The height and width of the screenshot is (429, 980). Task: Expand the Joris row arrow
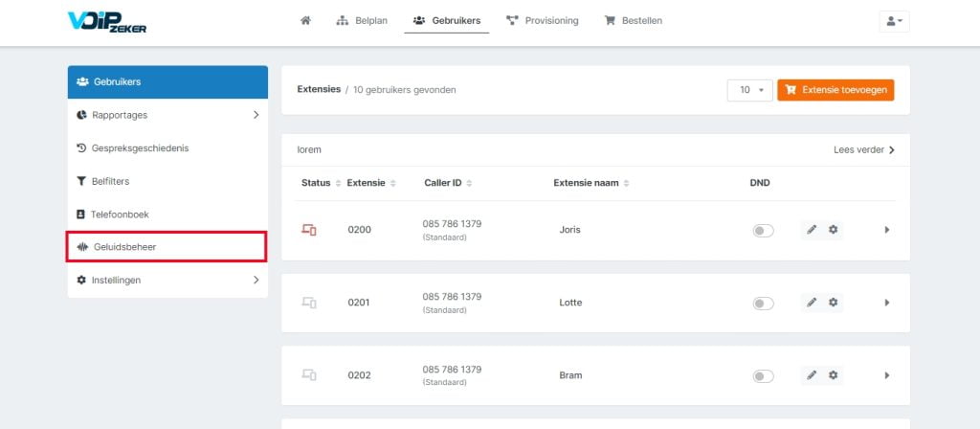(x=887, y=230)
